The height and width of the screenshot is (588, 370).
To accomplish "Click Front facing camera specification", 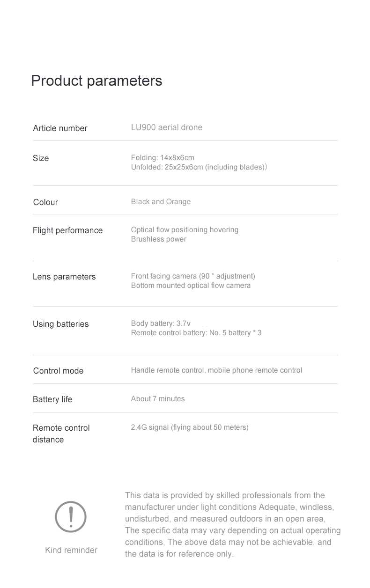I will coord(193,276).
